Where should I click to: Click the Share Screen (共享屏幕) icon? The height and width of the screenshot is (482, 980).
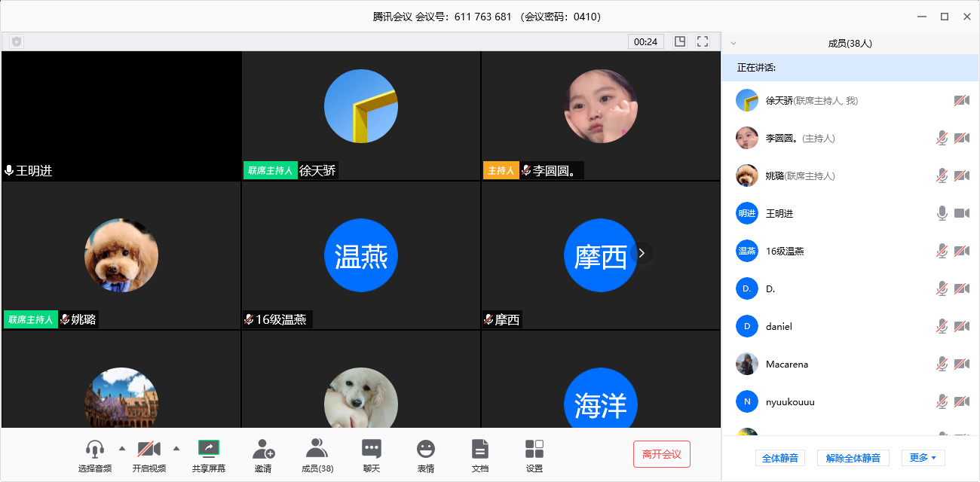(209, 450)
